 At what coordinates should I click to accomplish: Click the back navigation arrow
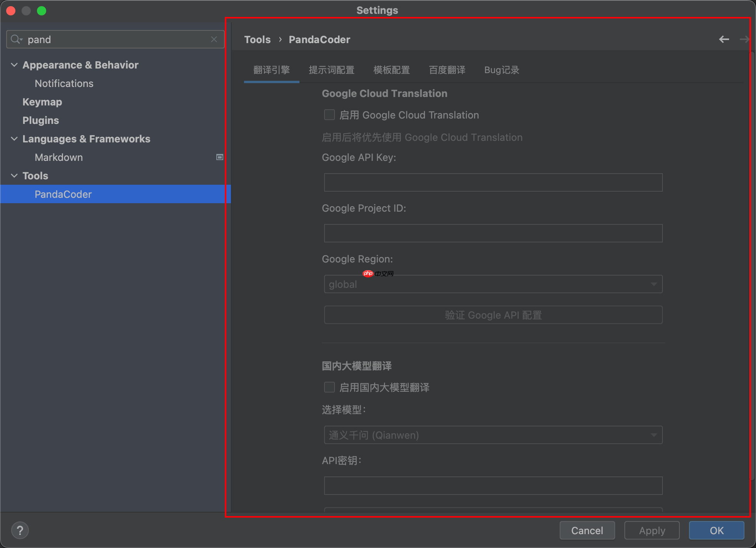(725, 39)
